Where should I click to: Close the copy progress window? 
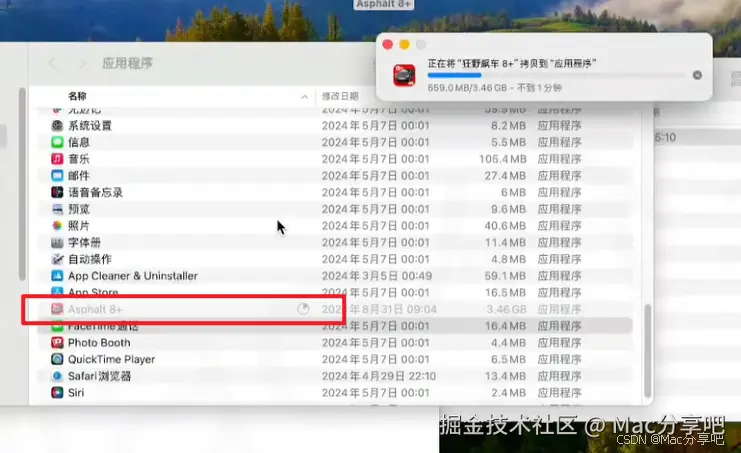(x=388, y=44)
